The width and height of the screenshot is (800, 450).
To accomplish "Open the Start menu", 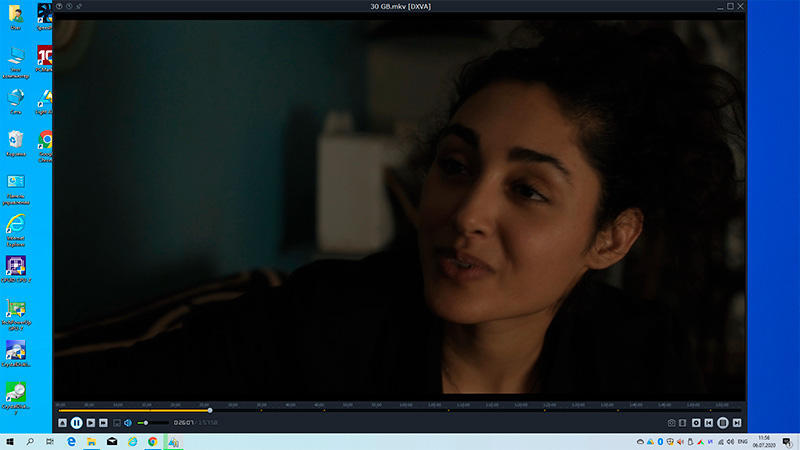I will pos(9,441).
